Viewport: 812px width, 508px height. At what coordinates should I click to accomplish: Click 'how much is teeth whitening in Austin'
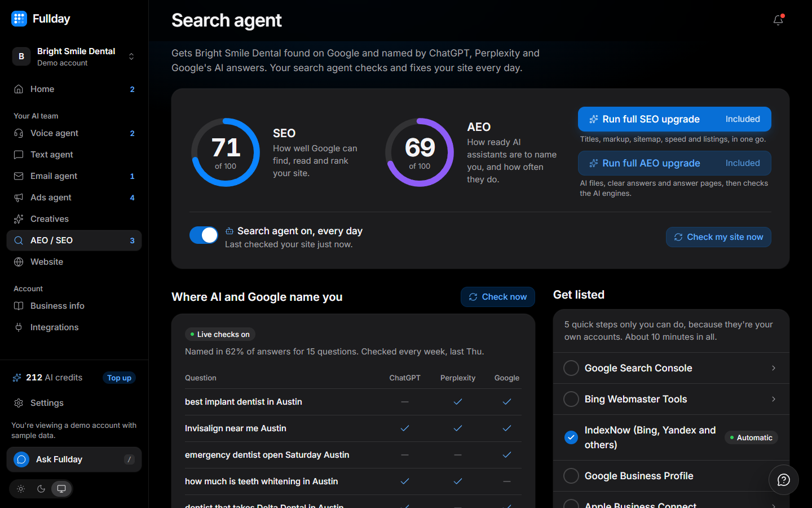pyautogui.click(x=262, y=481)
